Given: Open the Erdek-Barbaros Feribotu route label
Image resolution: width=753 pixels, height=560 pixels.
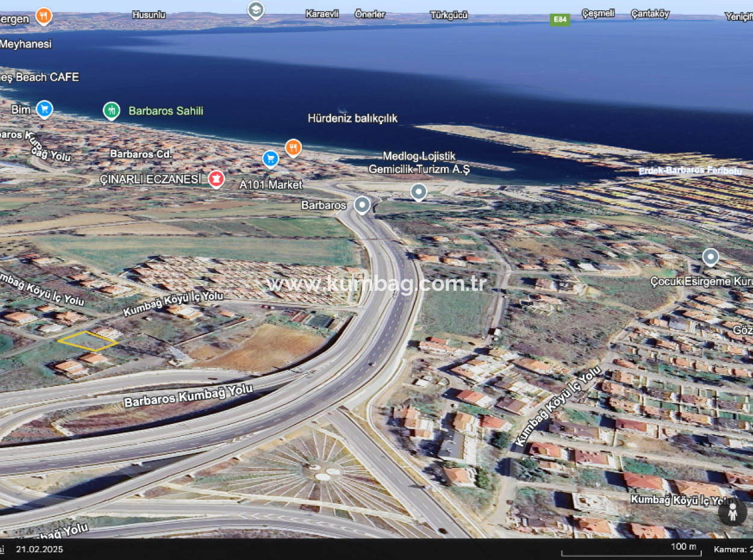Looking at the screenshot, I should [690, 170].
